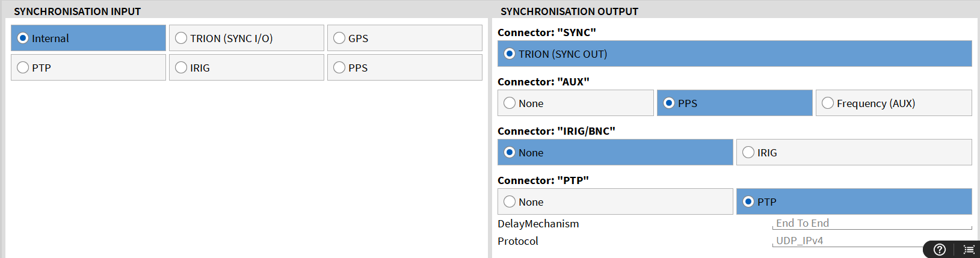980x258 pixels.
Task: Click the Synchronisation Output section header
Action: point(569,11)
